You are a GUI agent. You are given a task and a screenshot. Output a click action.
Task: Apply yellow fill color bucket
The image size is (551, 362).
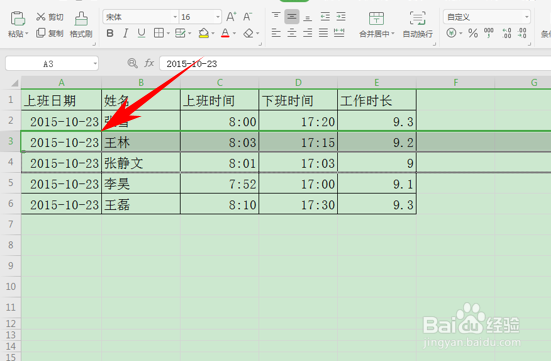point(204,33)
